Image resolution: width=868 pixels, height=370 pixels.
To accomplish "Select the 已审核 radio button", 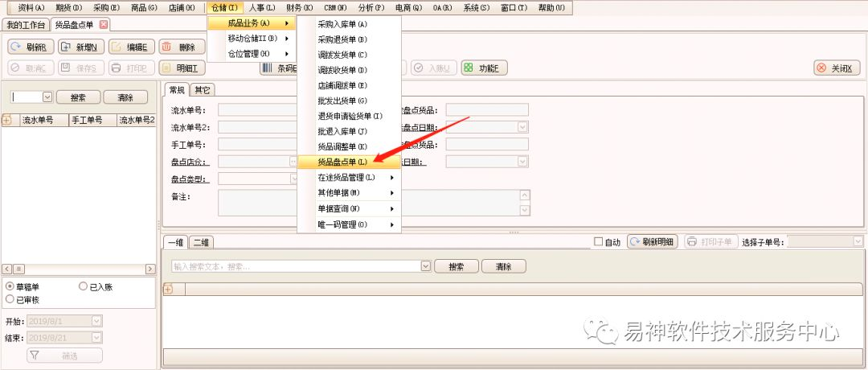I will tap(10, 299).
